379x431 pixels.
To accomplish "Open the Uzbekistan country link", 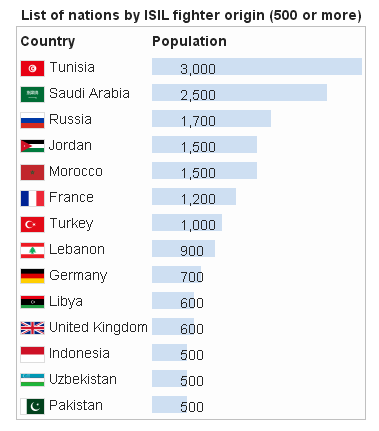I will point(83,379).
